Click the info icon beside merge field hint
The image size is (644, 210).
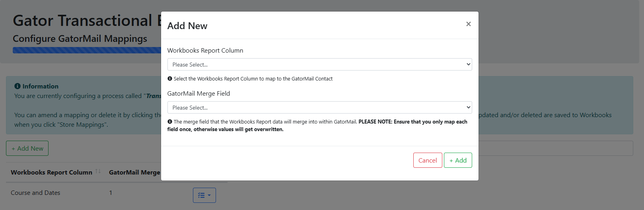pyautogui.click(x=170, y=122)
